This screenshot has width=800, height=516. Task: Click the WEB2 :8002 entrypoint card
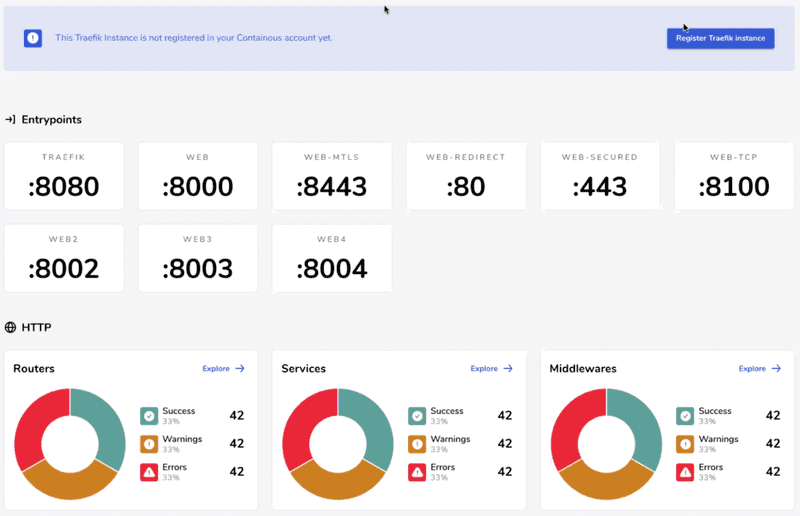click(x=64, y=258)
